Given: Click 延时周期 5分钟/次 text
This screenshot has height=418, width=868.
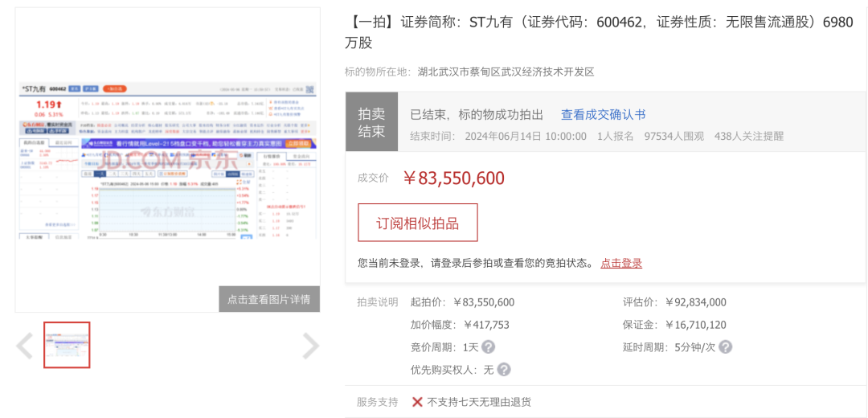Looking at the screenshot, I should pyautogui.click(x=669, y=348).
